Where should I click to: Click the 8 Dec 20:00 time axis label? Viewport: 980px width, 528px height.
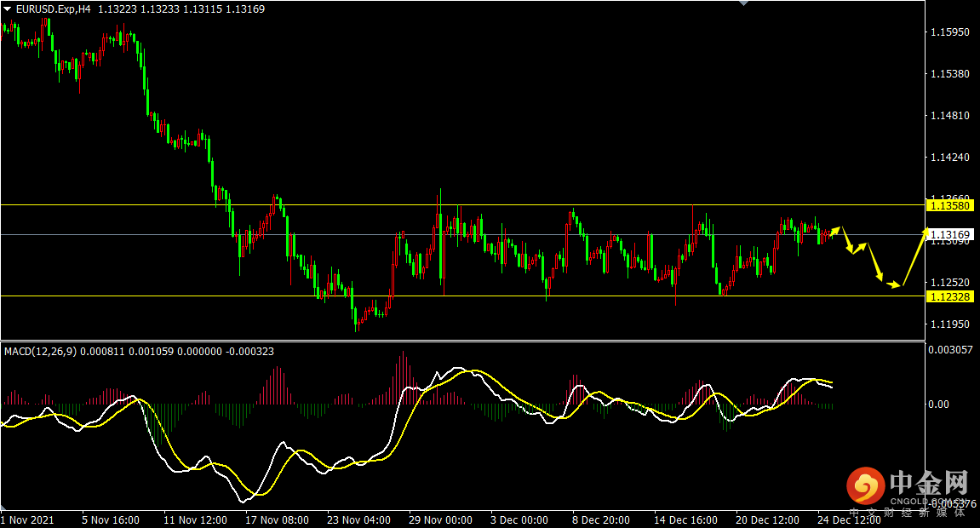[602, 519]
